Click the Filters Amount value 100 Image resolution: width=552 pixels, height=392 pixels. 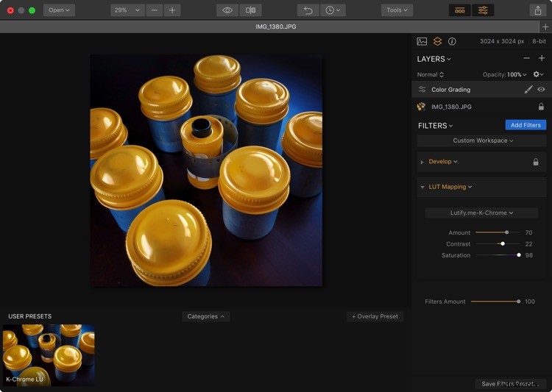pos(529,302)
